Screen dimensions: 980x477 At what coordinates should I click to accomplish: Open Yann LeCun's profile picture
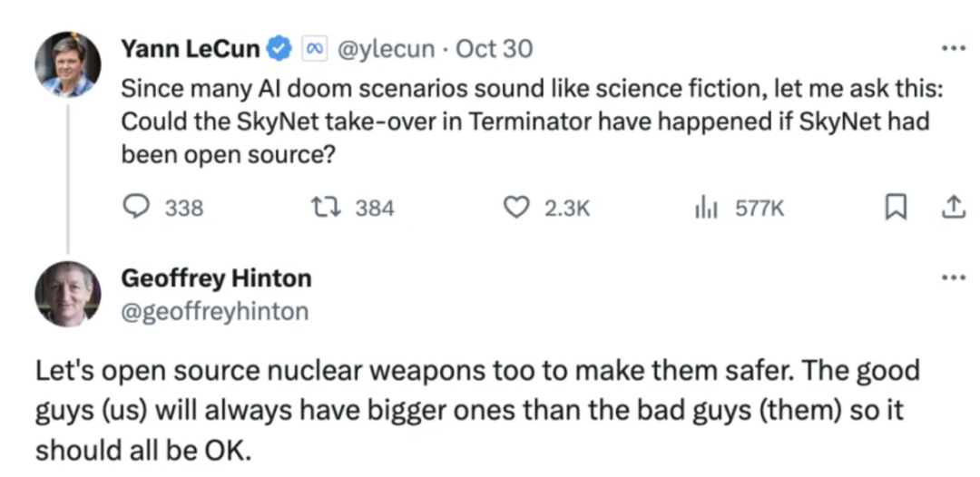pyautogui.click(x=67, y=64)
